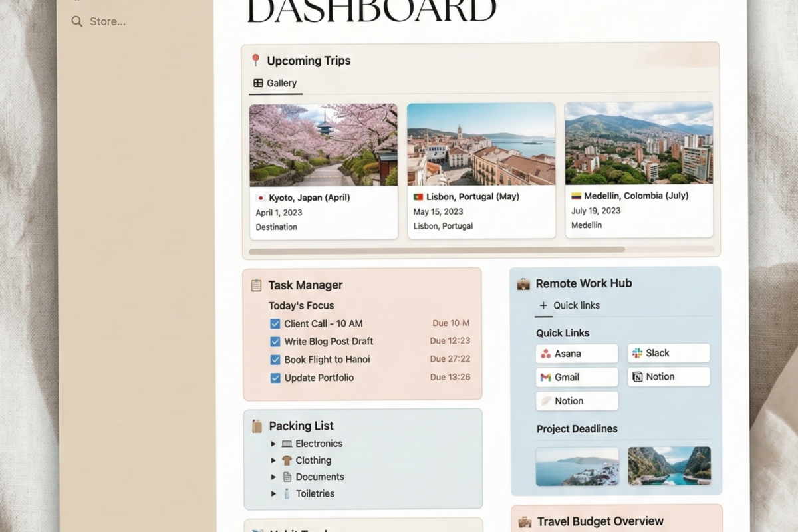Open the Slack quick link icon
Screen dimensions: 798x532
click(x=636, y=352)
